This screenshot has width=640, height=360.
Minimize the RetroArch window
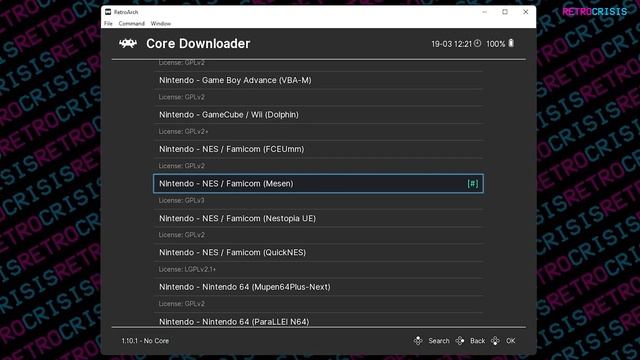tap(484, 12)
